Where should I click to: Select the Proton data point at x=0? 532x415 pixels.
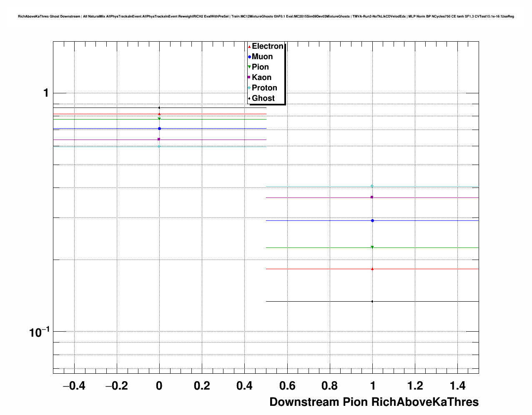pos(159,146)
